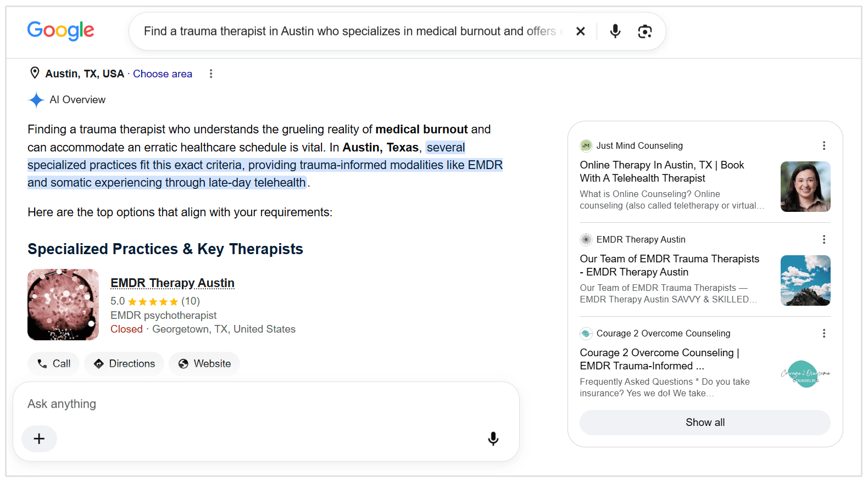Viewport: 868px width, 483px height.
Task: Click the Courage 2 Overcome Counseling source name
Action: point(663,333)
